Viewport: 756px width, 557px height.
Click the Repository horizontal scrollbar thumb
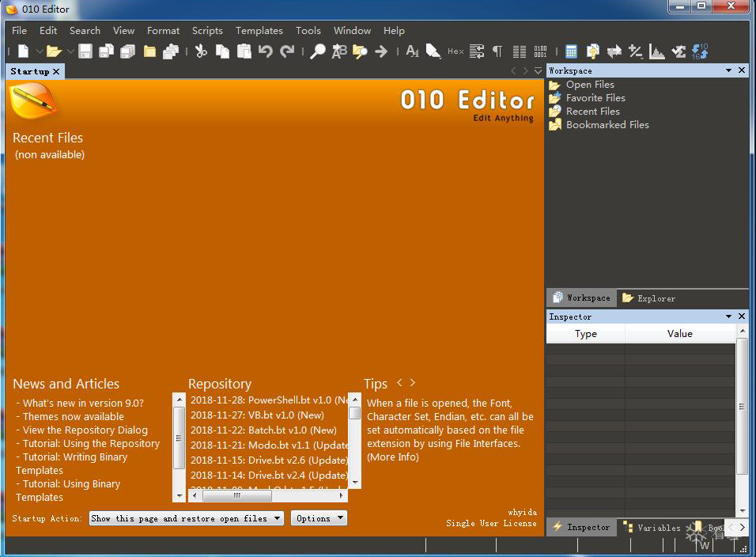(237, 495)
